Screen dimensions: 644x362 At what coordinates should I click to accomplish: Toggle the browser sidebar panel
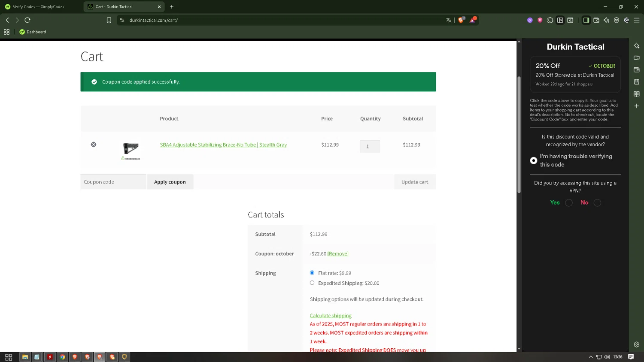point(586,20)
